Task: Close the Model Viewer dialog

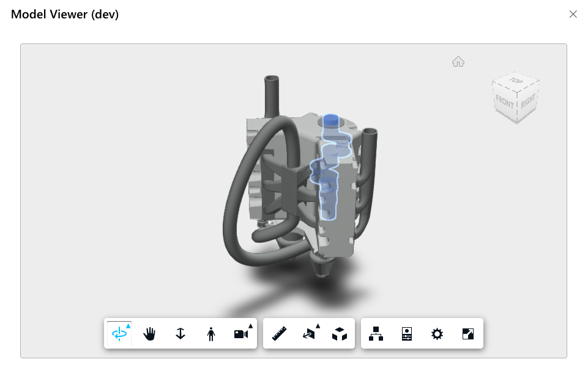Action: 573,14
